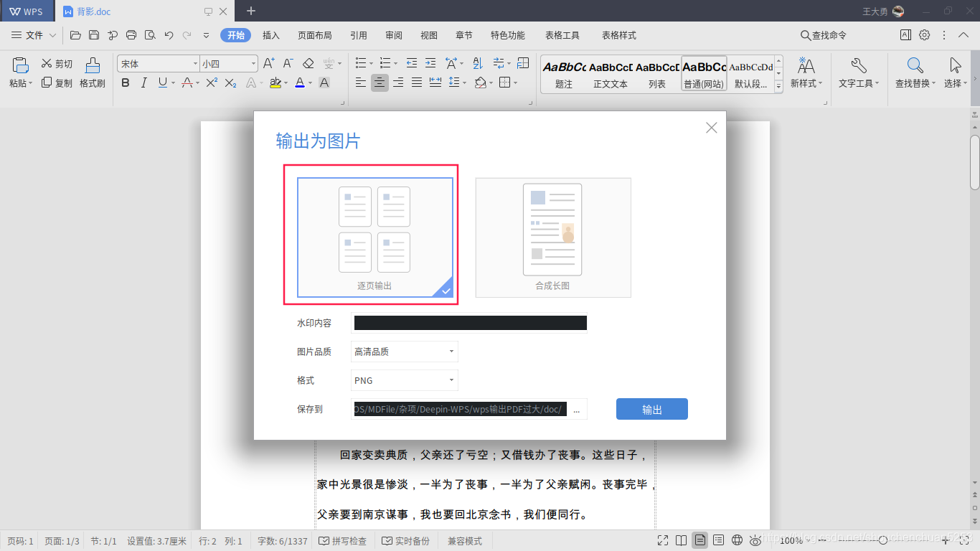Click the browse … button for save path
This screenshot has height=551, width=980.
(x=577, y=410)
